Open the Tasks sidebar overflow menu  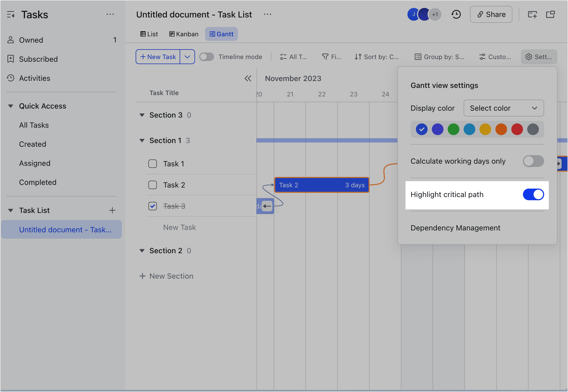(x=110, y=14)
